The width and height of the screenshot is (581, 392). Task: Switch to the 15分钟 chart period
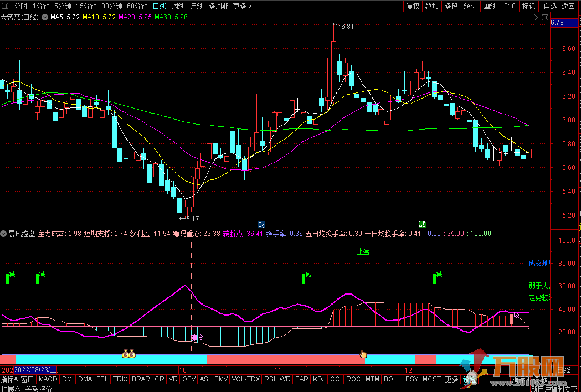pyautogui.click(x=86, y=6)
